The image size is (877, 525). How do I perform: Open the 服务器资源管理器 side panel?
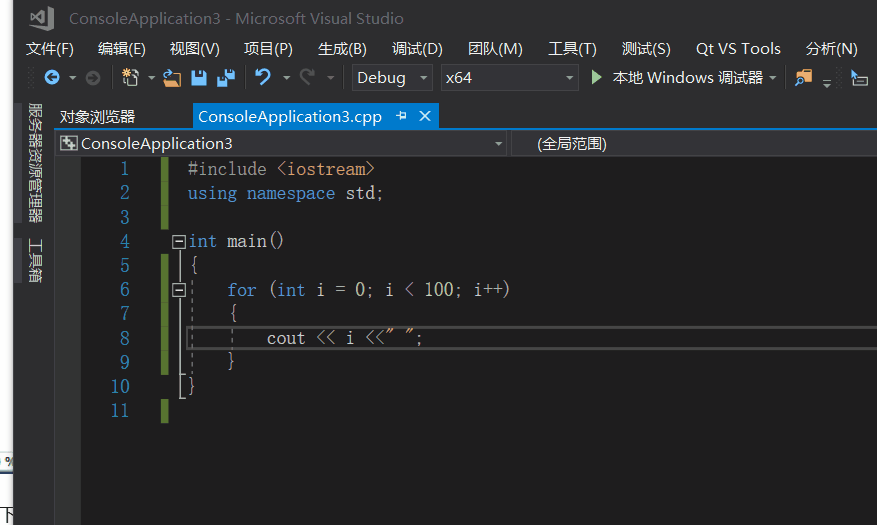click(x=35, y=163)
